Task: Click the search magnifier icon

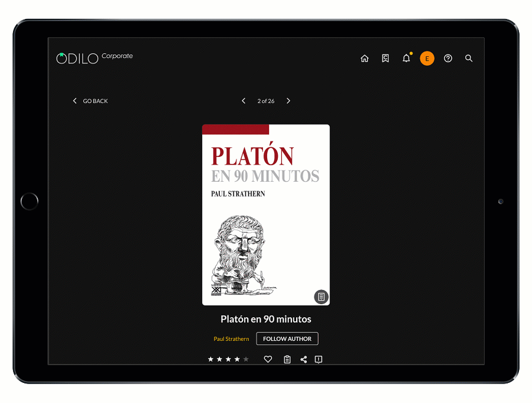Action: (469, 59)
